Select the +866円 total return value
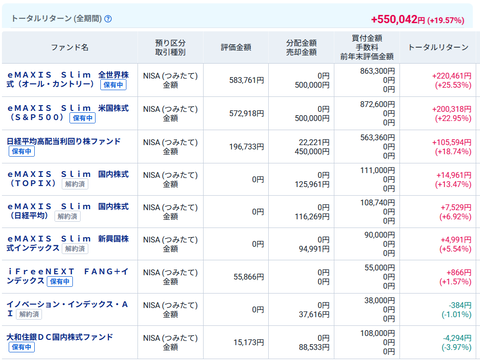The image size is (480, 362). [459, 273]
